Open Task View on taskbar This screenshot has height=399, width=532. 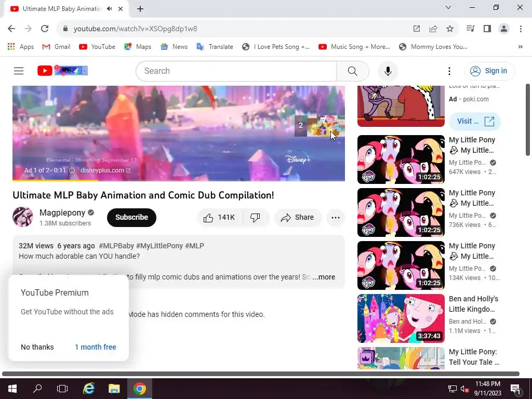tap(62, 389)
